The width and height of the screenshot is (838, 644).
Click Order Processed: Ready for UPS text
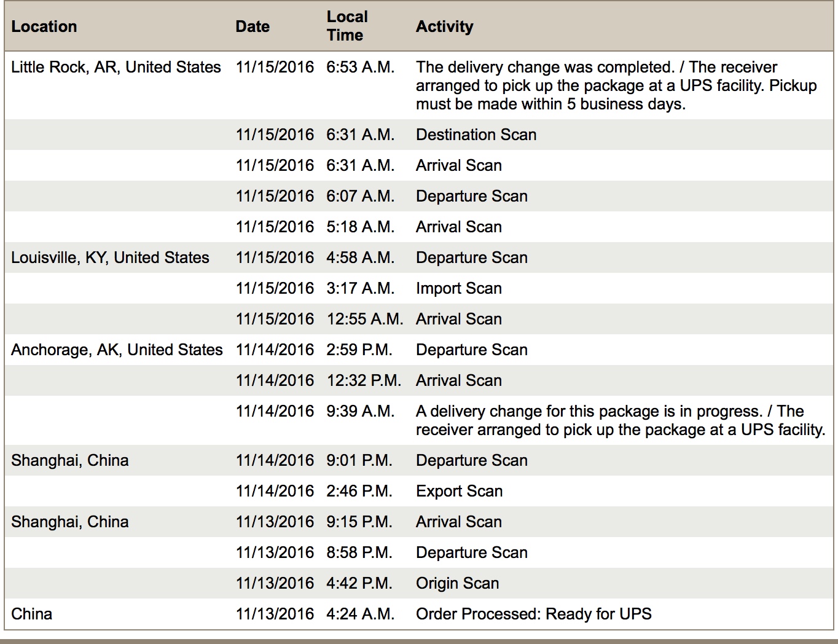[534, 614]
